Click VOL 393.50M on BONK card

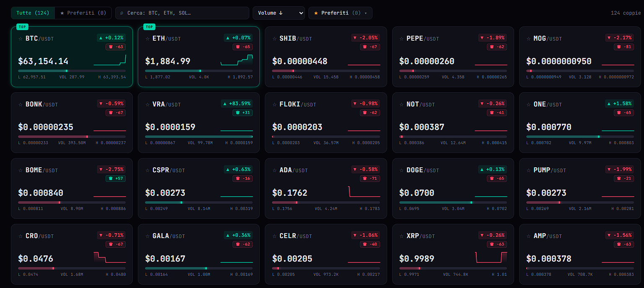tap(72, 143)
